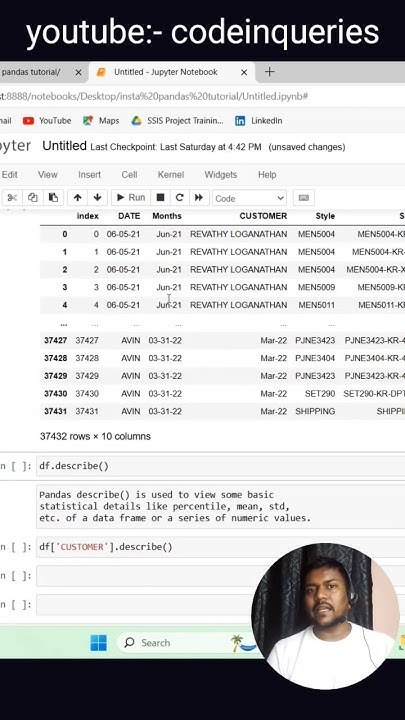Click SHIPPING style cell
Viewport: 405px width, 720px height.
pos(315,411)
